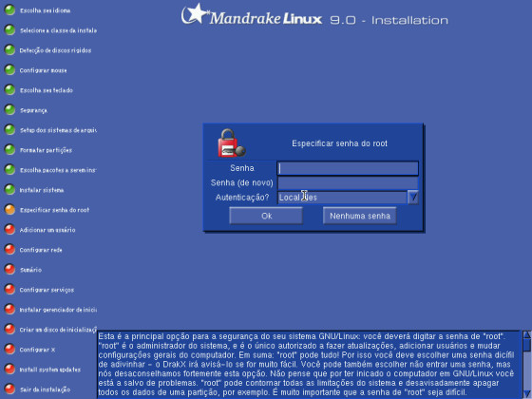Click the Formatar partições step label
Image resolution: width=532 pixels, height=399 pixels.
point(46,150)
